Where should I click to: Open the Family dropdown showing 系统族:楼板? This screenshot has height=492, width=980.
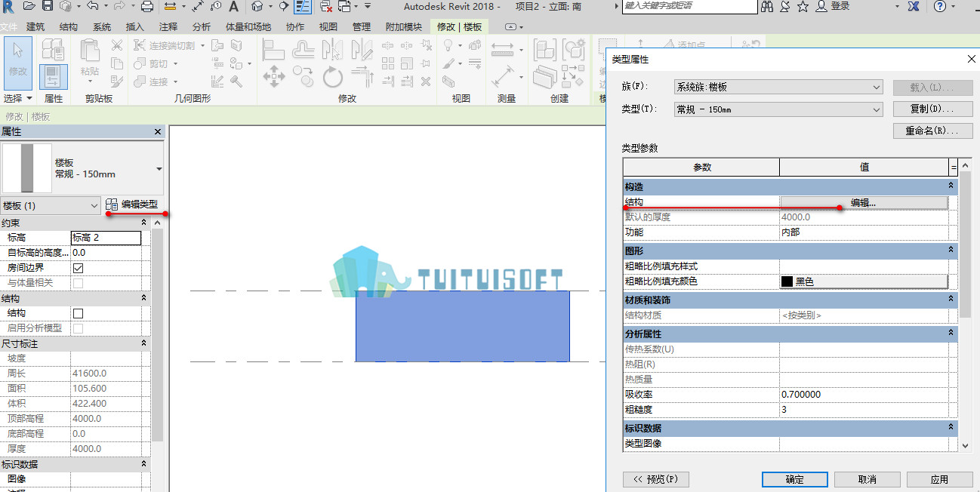point(778,88)
